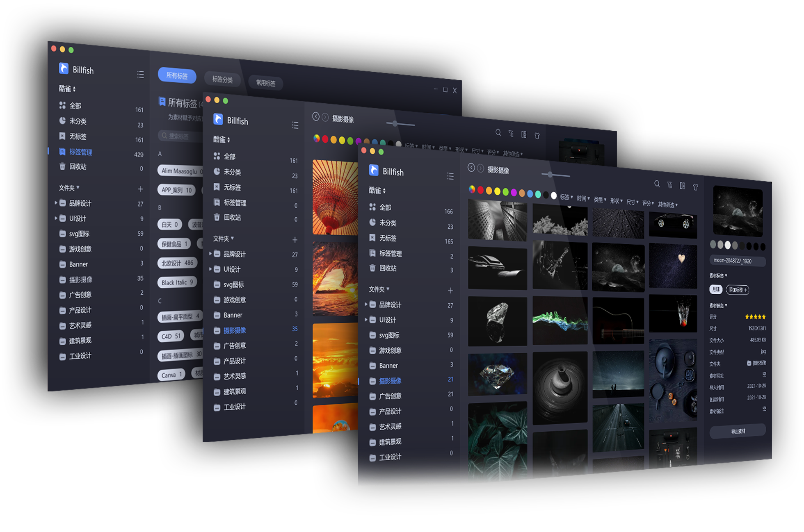Click list menu icon beside rearmost Billfish logo

coord(140,74)
